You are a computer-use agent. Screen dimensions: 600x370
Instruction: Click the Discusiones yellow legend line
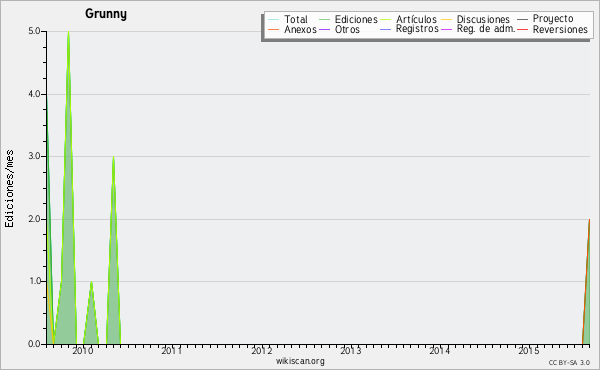(x=447, y=20)
